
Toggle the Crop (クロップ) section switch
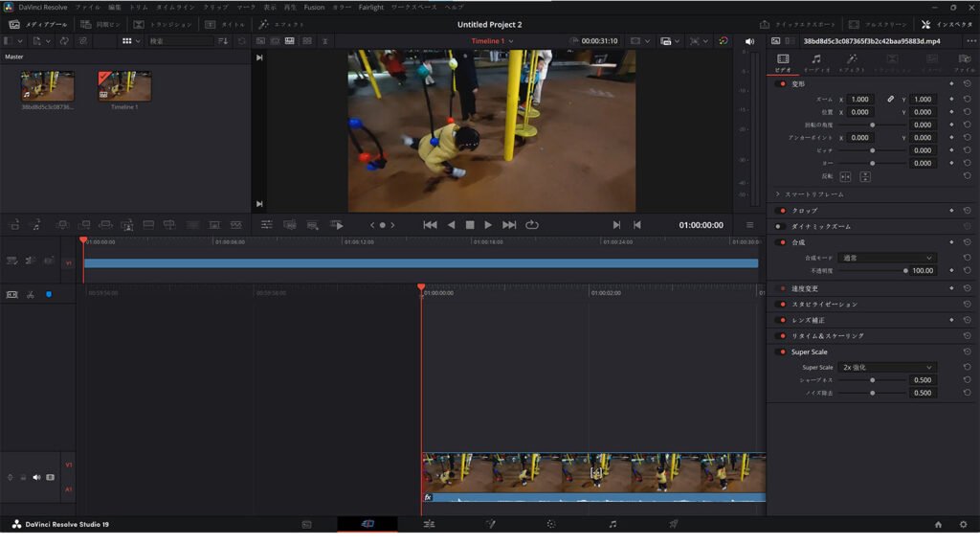point(782,211)
